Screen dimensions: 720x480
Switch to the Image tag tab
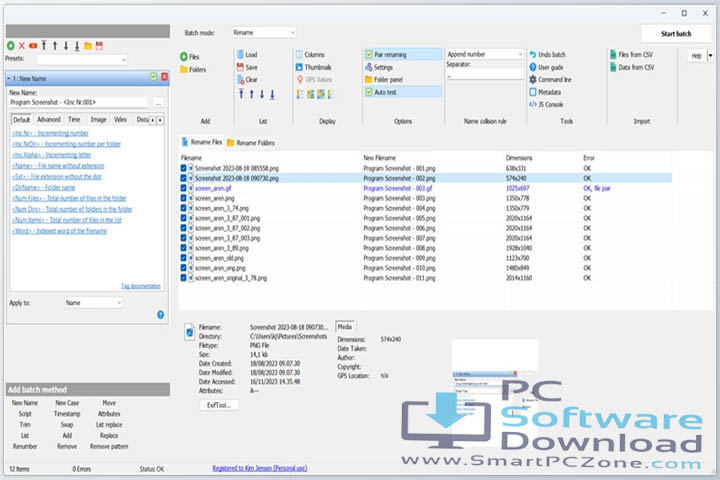point(98,119)
